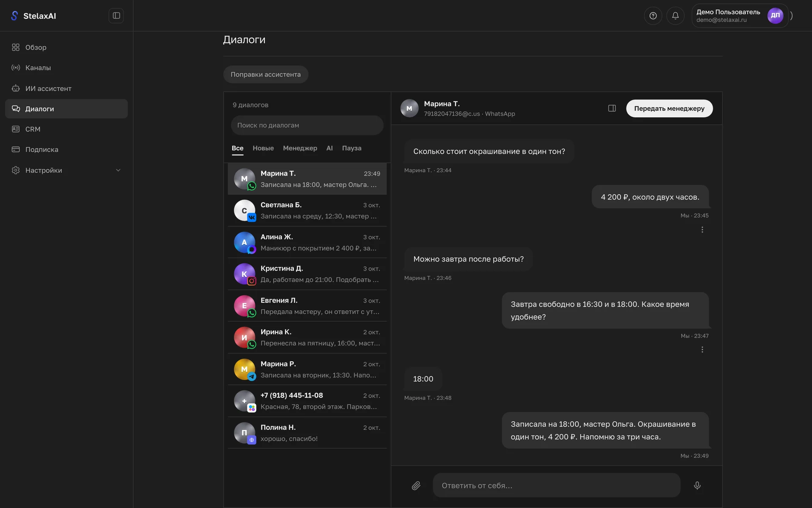Open the +7 (918) 445-11-08 dialog
The image size is (812, 508).
(307, 401)
